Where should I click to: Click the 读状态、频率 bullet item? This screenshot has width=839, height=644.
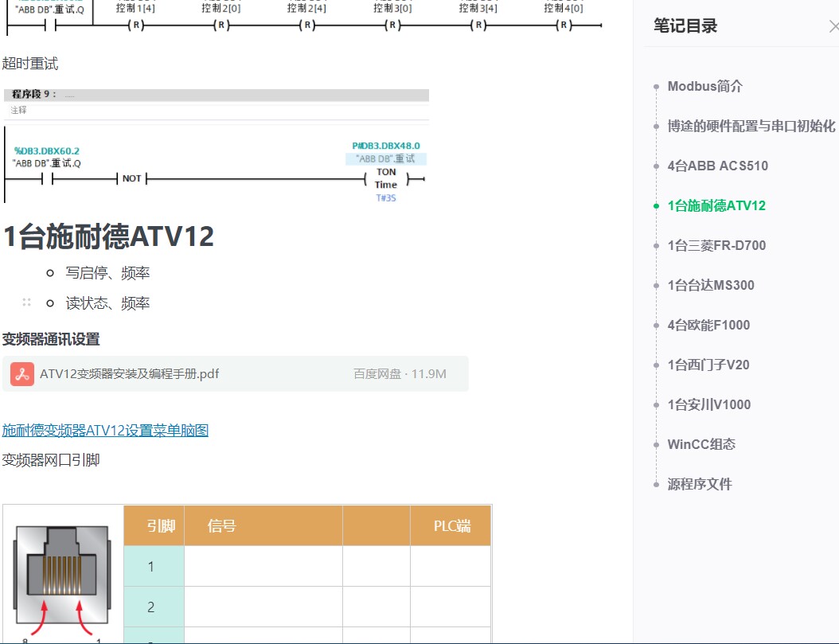click(107, 303)
